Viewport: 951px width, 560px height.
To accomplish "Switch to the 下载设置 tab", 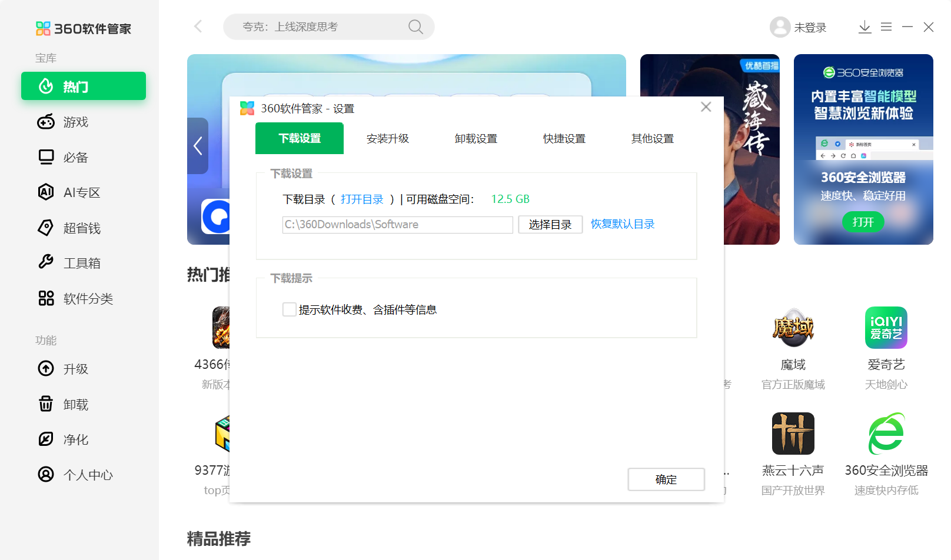I will click(300, 138).
